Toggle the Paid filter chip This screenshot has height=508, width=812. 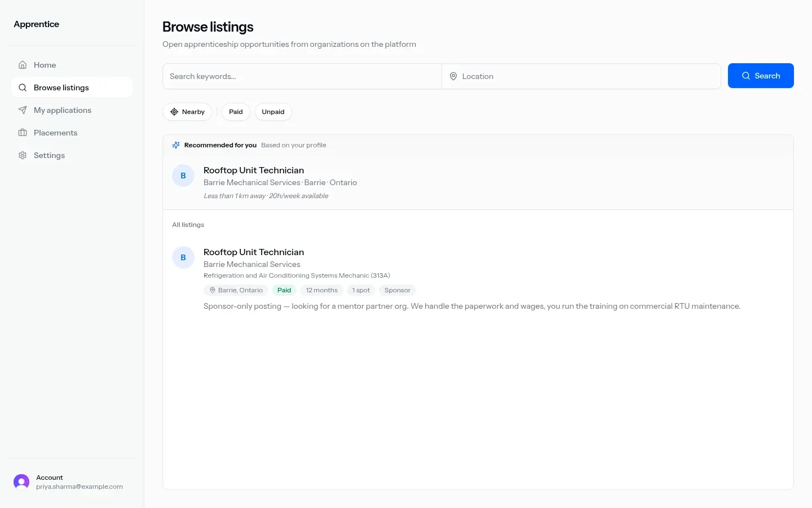click(x=236, y=112)
